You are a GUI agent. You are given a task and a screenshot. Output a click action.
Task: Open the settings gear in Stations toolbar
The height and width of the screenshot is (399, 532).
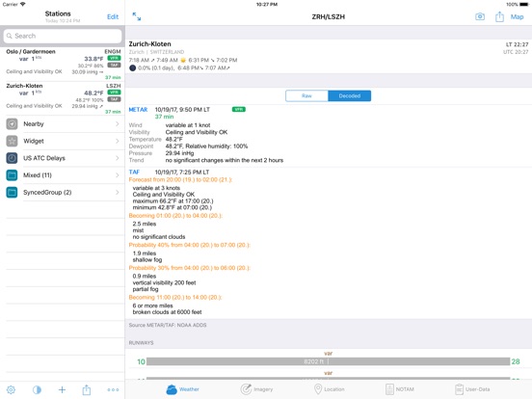[11, 389]
